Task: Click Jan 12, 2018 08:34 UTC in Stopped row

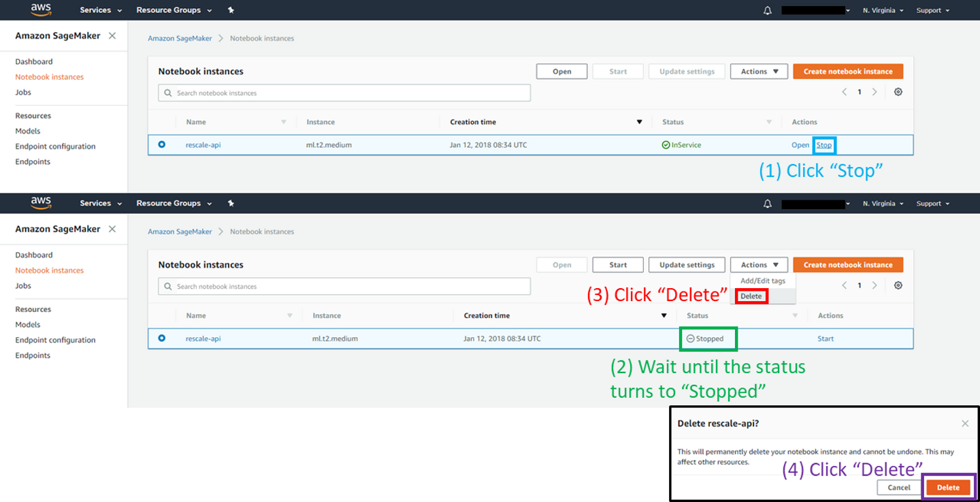Action: [502, 339]
